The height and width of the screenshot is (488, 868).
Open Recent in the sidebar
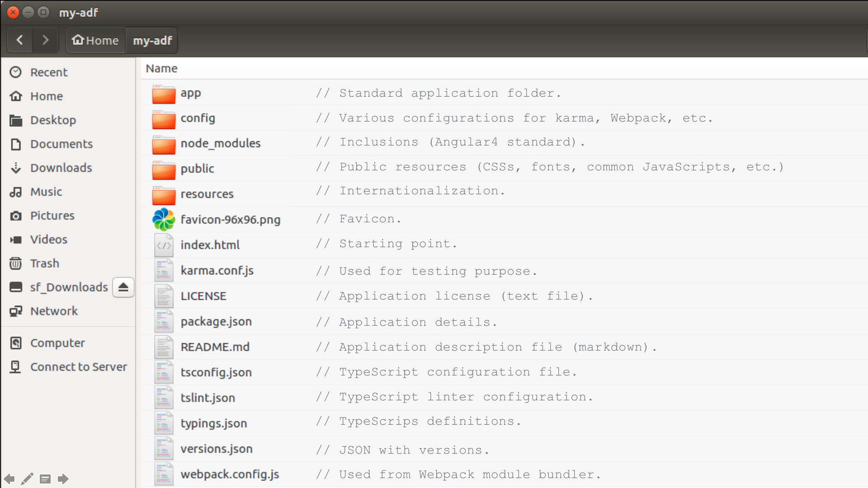tap(48, 72)
